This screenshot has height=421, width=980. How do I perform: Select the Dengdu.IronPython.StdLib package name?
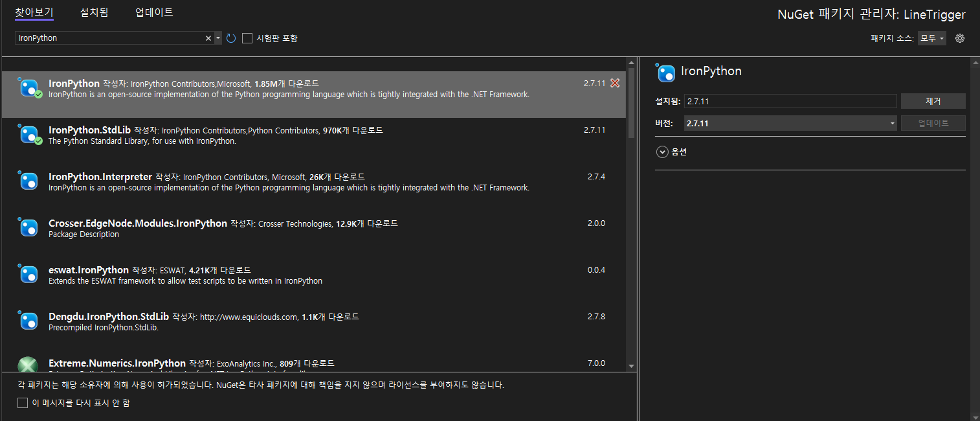point(109,317)
